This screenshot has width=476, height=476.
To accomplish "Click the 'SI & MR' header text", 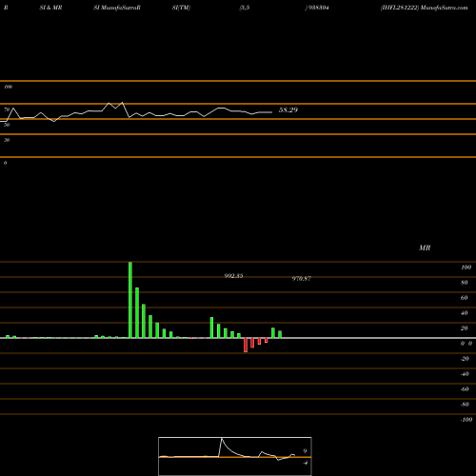I will click(x=50, y=8).
